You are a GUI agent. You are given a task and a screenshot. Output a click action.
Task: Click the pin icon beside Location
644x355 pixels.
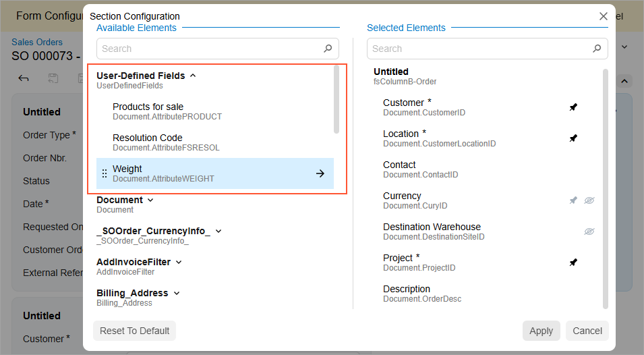tap(573, 138)
